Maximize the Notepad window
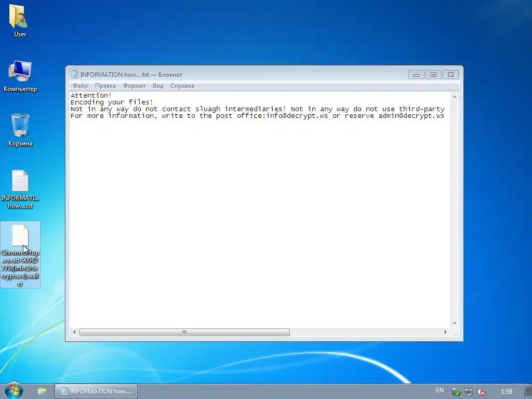This screenshot has width=532, height=399. point(433,75)
